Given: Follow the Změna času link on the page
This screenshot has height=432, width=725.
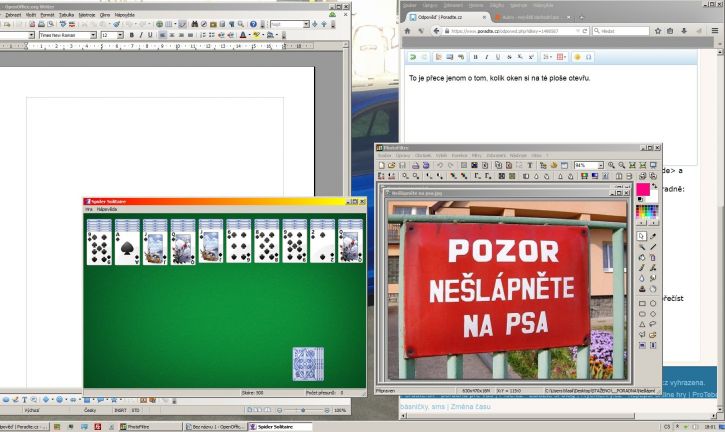Looking at the screenshot, I should click(470, 407).
